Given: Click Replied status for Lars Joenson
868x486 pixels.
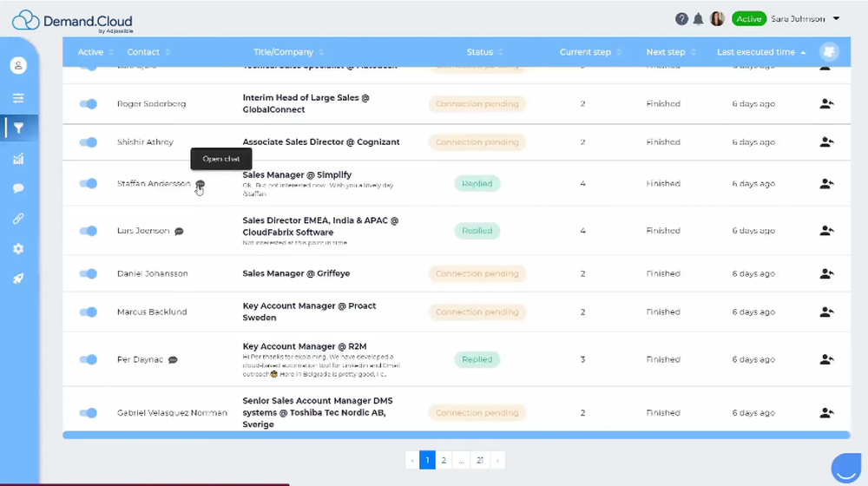Looking at the screenshot, I should pyautogui.click(x=477, y=230).
